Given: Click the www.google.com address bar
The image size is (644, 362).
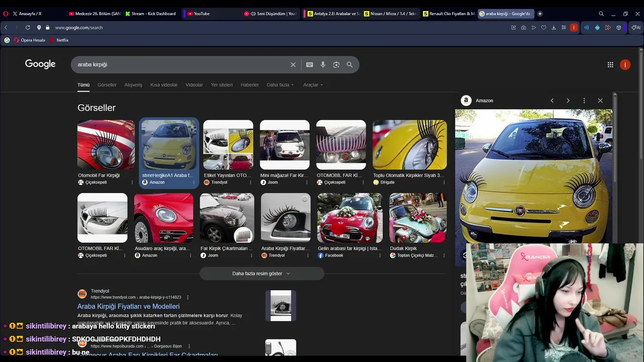Looking at the screenshot, I should click(x=78, y=28).
